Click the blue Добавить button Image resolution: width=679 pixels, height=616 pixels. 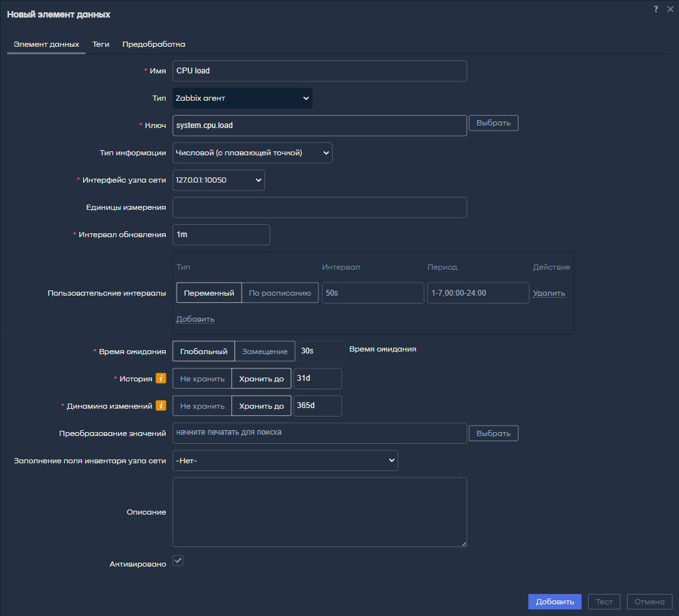coord(555,602)
